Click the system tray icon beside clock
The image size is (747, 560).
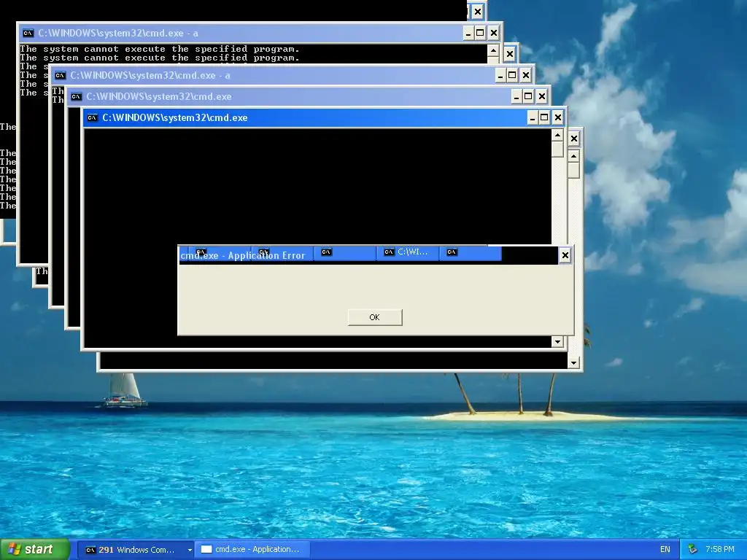click(693, 550)
